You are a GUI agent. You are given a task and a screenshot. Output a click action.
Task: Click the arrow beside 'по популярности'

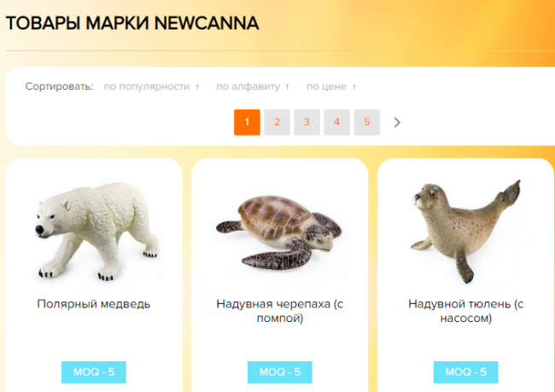pyautogui.click(x=197, y=87)
